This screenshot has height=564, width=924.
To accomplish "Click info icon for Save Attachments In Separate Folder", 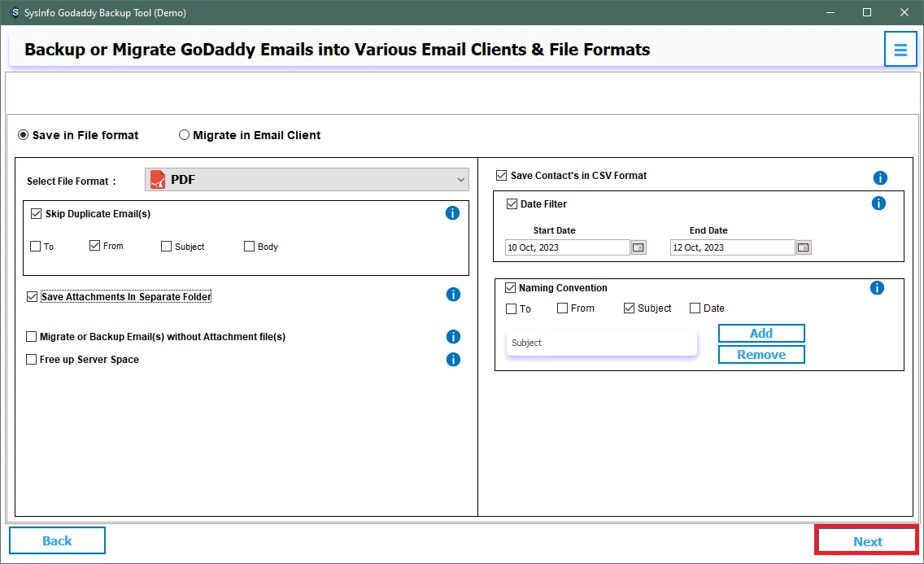I will tap(453, 295).
